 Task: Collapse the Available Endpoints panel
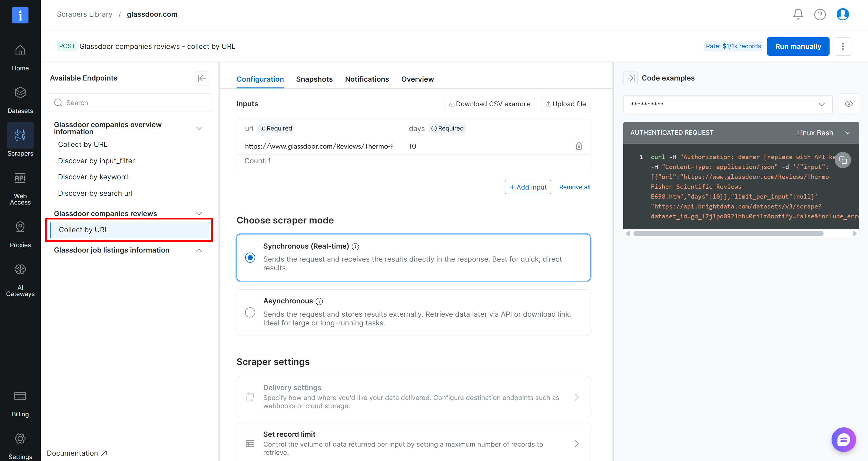coord(202,78)
